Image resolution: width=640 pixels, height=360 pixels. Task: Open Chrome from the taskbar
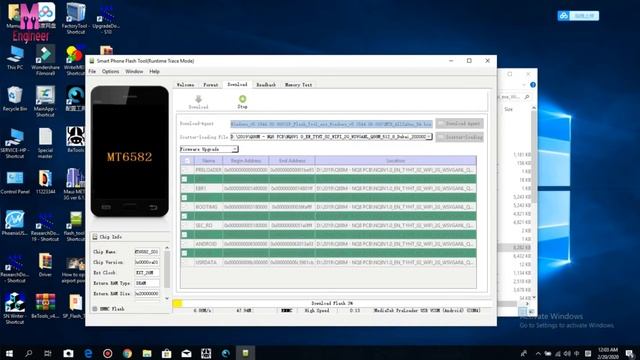click(127, 353)
